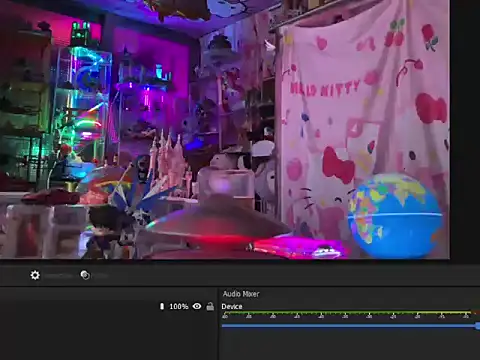Click the blue Device volume slider track

348,326
